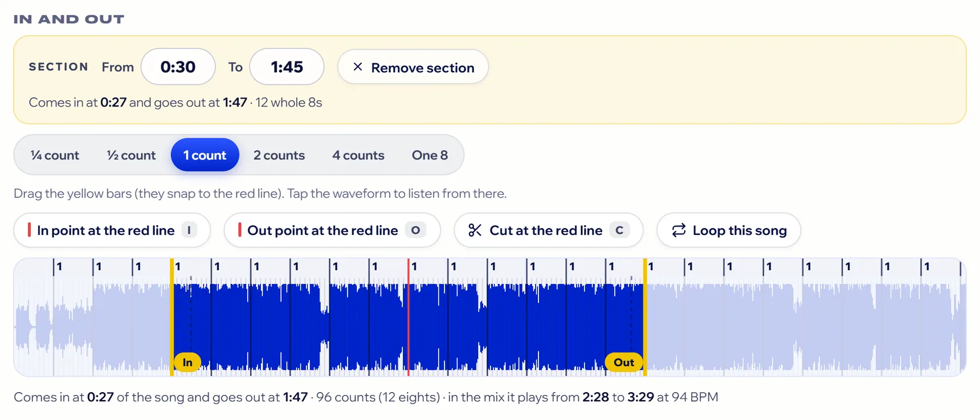Select the ¼ count step
Viewport: 980px width, 420px height.
(55, 155)
